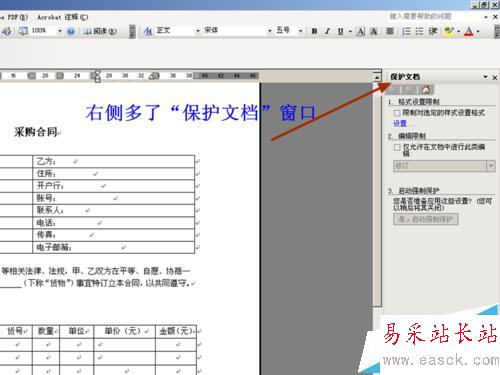Click the 采购合同 heading text
This screenshot has width=500, height=375.
36,132
